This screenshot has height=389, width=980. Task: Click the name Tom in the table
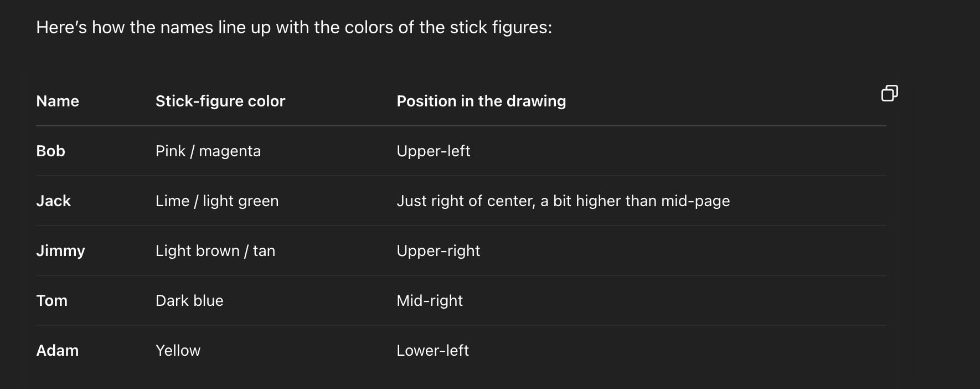[51, 300]
